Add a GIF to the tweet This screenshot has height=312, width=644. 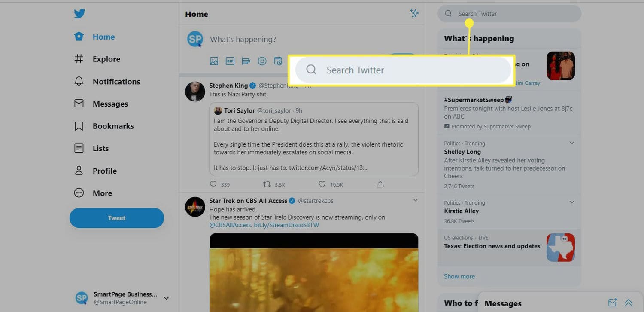pyautogui.click(x=230, y=61)
